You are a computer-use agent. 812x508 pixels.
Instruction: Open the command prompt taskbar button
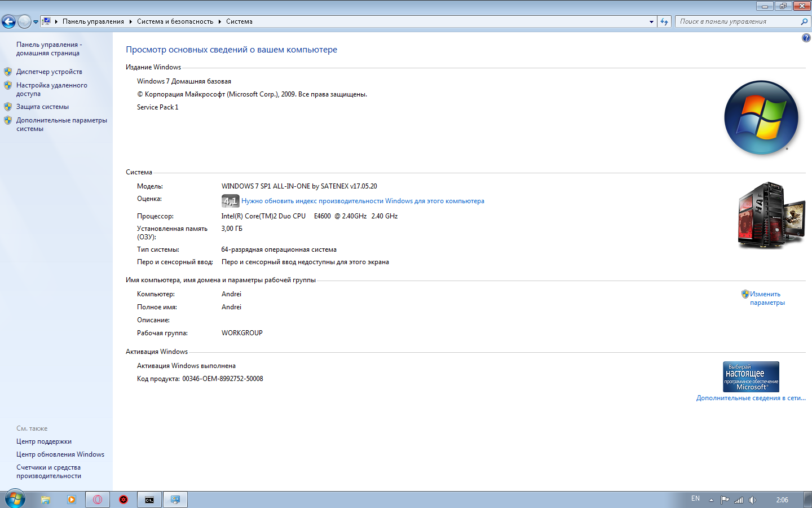[x=149, y=500]
